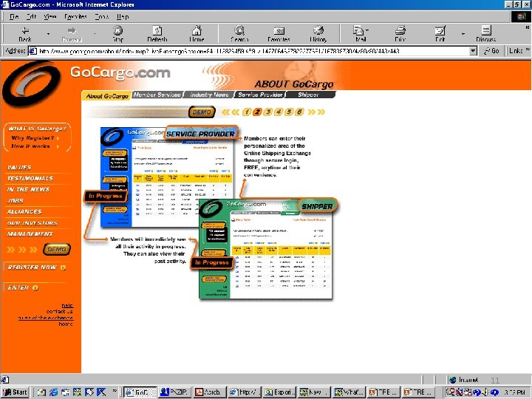Image resolution: width=532 pixels, height=399 pixels.
Task: Open the View menu
Action: click(50, 16)
